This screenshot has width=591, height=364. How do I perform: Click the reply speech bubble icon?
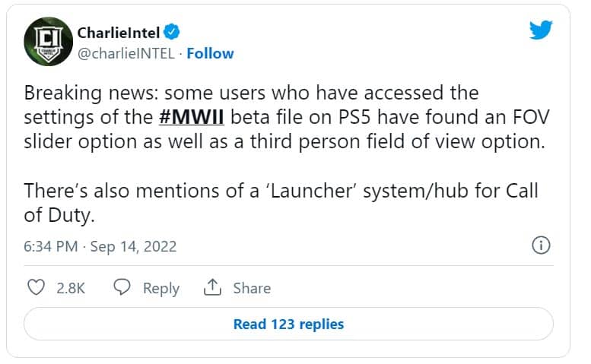pyautogui.click(x=122, y=287)
